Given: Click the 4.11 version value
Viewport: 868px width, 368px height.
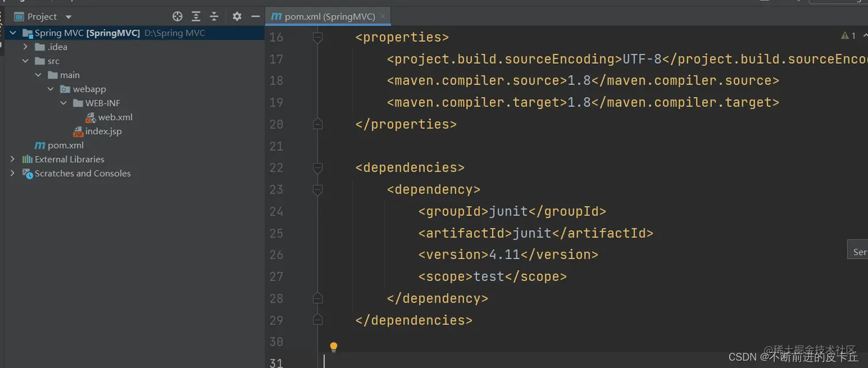Looking at the screenshot, I should pos(504,254).
